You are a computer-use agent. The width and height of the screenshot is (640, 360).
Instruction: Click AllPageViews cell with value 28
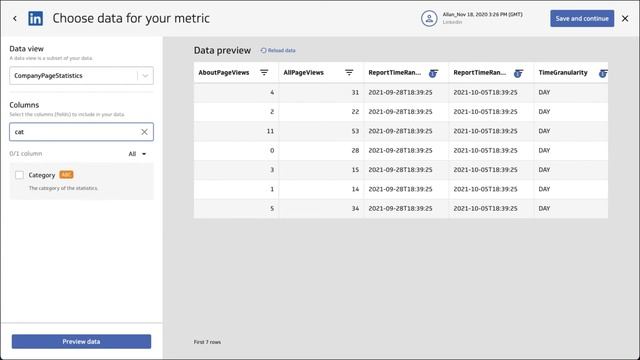click(321, 151)
